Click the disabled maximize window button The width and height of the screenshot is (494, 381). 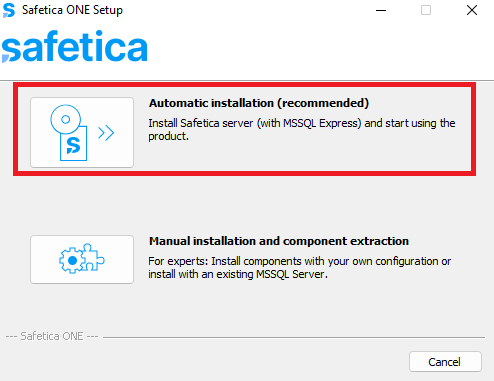[x=426, y=10]
